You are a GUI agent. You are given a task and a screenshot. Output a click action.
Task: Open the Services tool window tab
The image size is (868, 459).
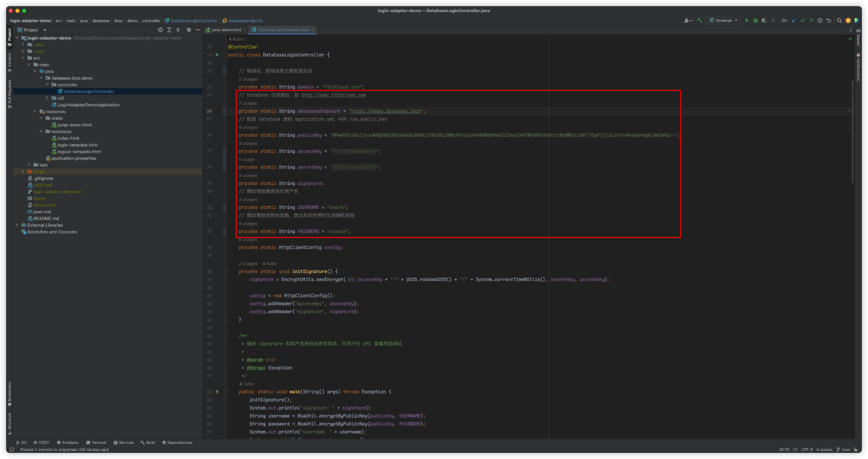pos(124,443)
